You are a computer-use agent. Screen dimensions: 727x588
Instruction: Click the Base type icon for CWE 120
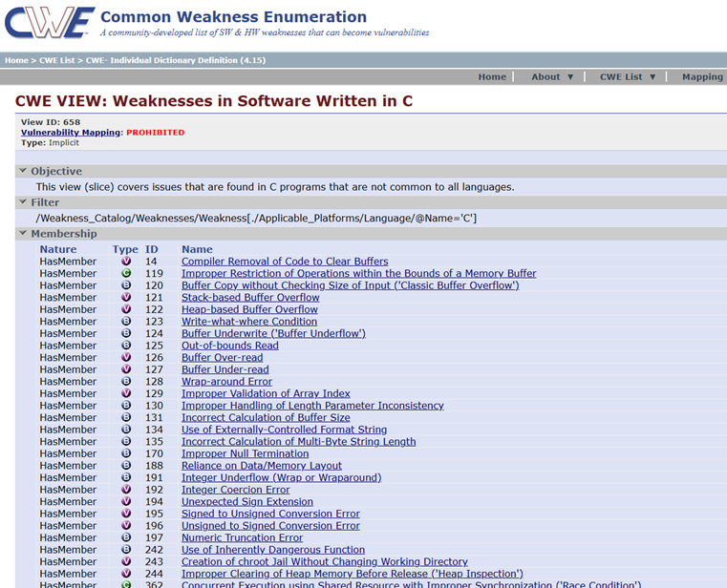click(x=126, y=285)
